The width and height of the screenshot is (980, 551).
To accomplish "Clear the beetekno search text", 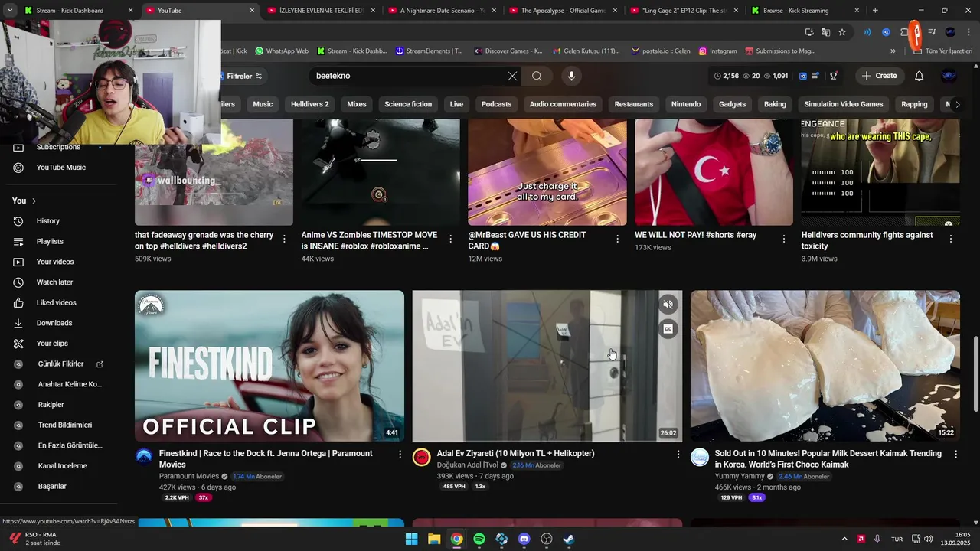I will 512,76.
